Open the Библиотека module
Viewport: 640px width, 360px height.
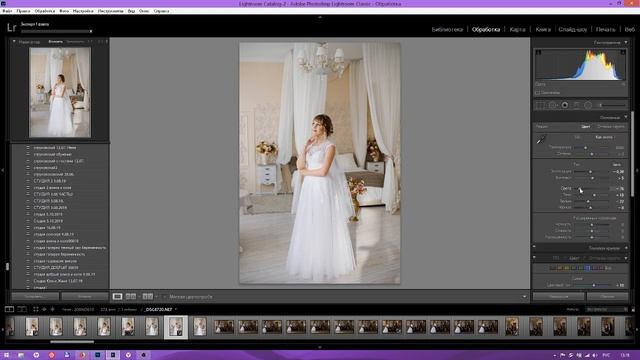pyautogui.click(x=447, y=29)
